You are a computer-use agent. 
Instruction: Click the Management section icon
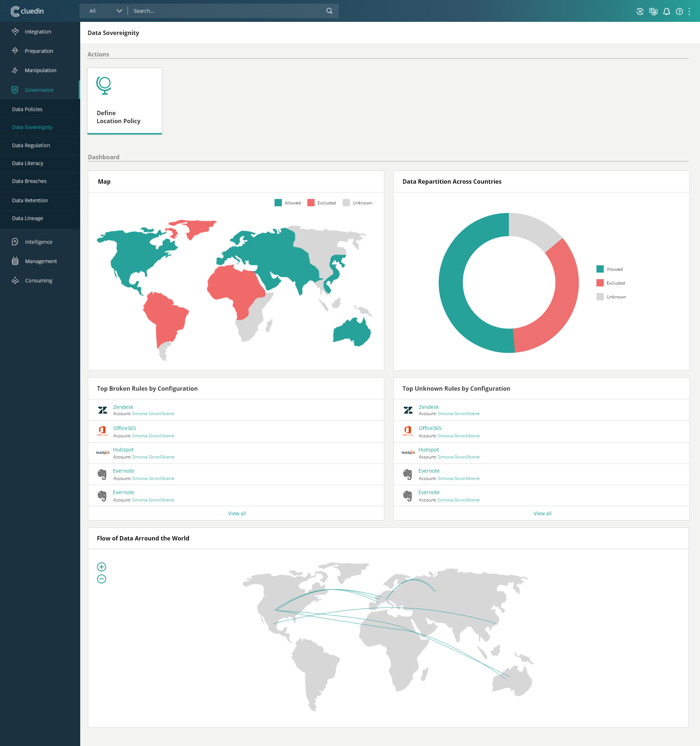tap(15, 261)
